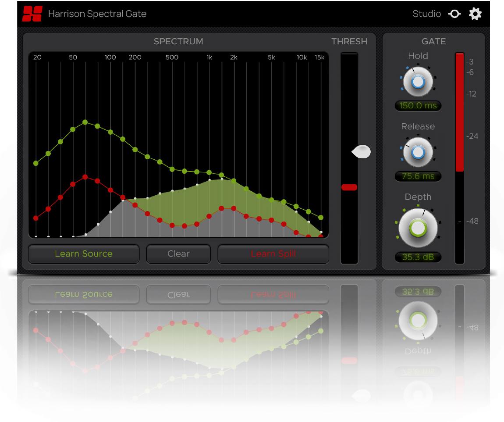Viewport: 504px width, 422px height.
Task: Click the Hold knob
Action: point(418,82)
